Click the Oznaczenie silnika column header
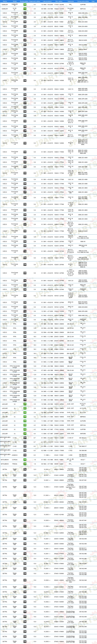This screenshot has width=97, height=644. 83,1
